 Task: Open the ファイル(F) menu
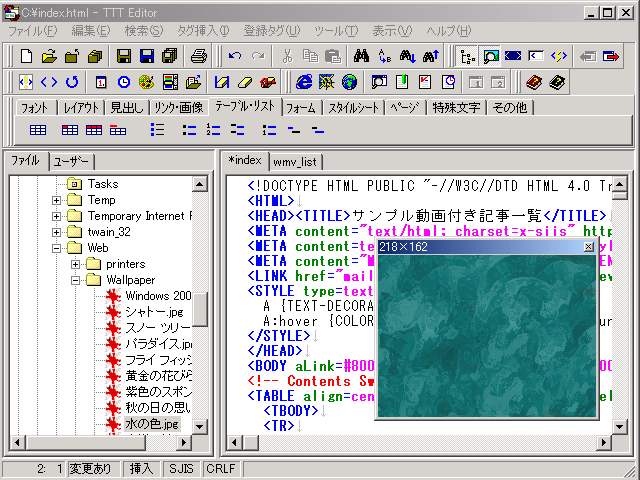pyautogui.click(x=33, y=31)
